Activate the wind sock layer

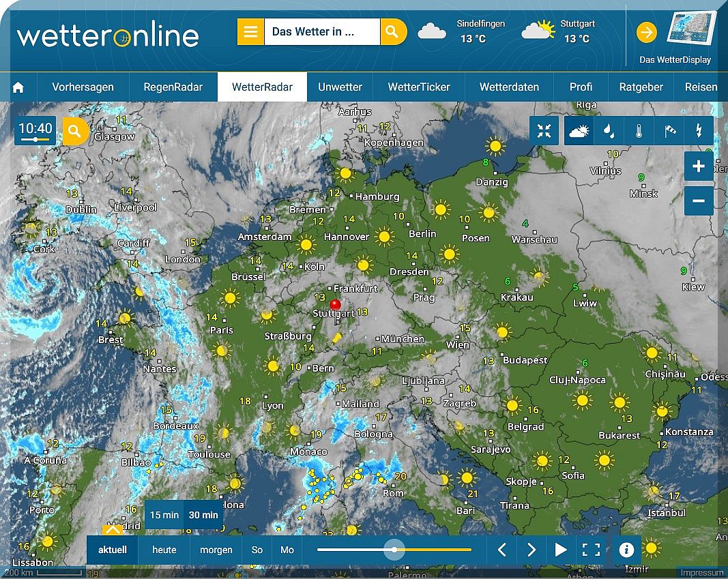click(x=669, y=131)
